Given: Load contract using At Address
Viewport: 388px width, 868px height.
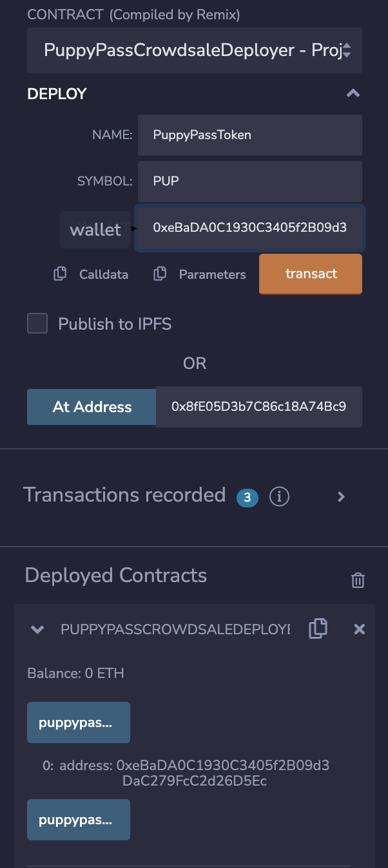Looking at the screenshot, I should coord(91,407).
